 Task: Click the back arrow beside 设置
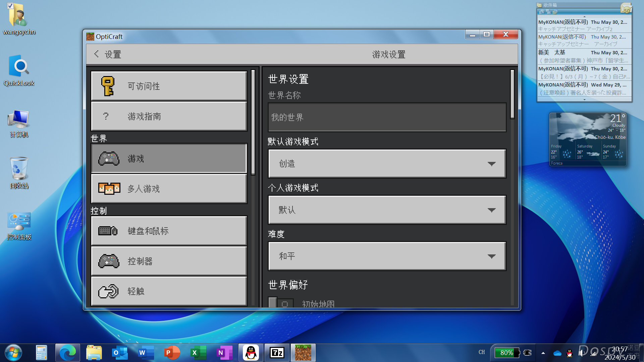click(97, 54)
